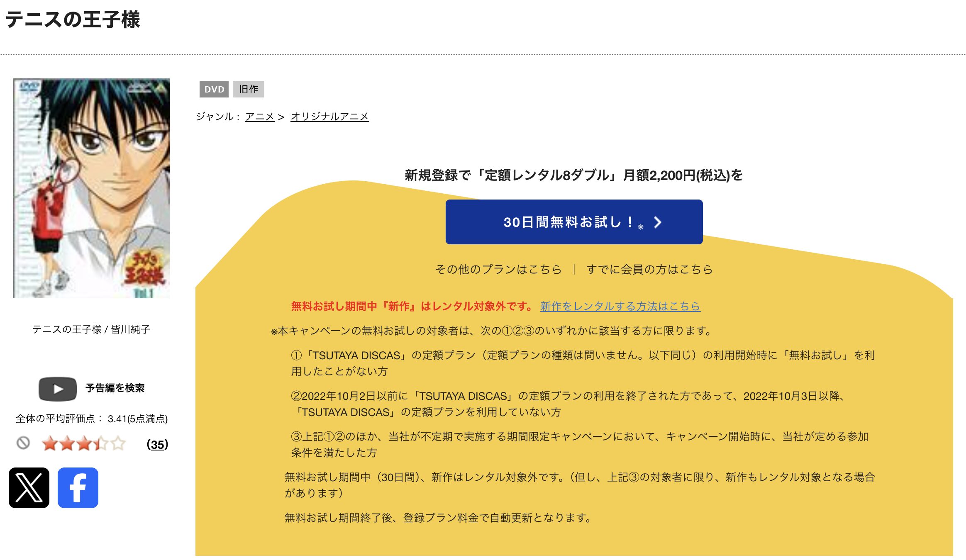Rate the title five stars
The image size is (966, 560).
pyautogui.click(x=118, y=444)
